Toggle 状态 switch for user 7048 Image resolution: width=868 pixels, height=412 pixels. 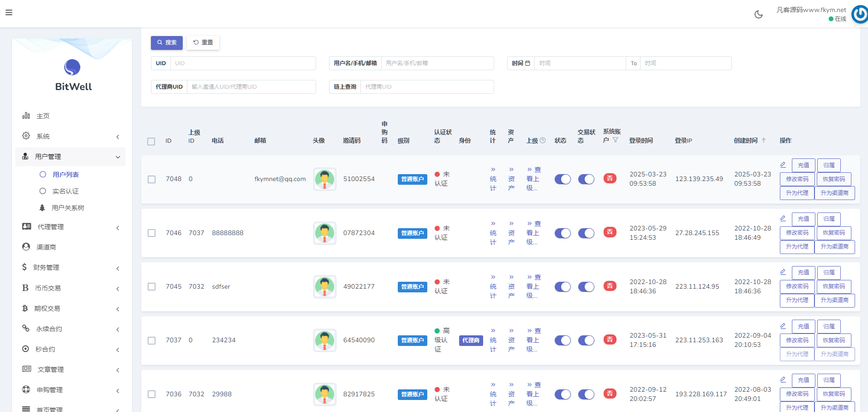[x=563, y=179]
